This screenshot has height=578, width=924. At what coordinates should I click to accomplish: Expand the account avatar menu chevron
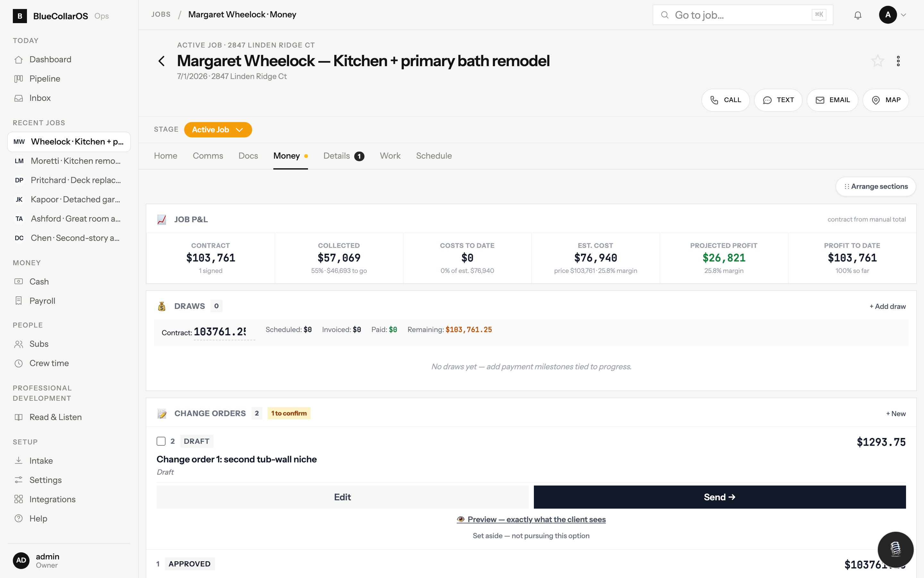[x=903, y=15]
